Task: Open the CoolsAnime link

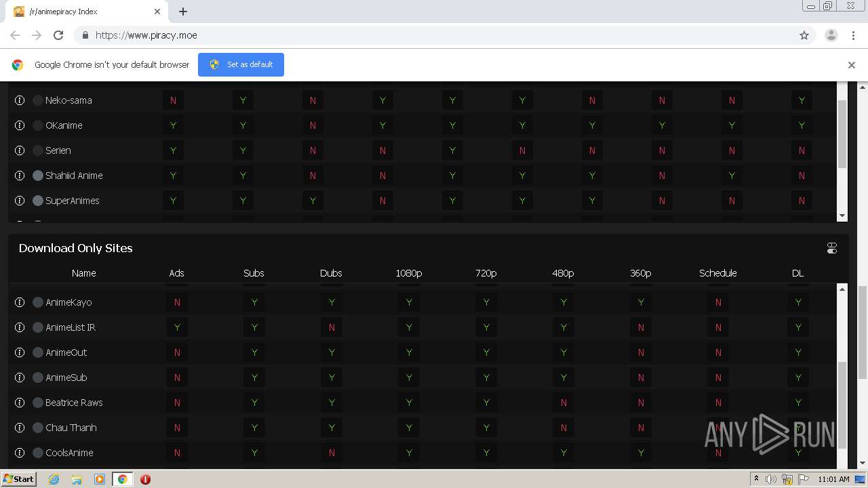Action: [69, 453]
